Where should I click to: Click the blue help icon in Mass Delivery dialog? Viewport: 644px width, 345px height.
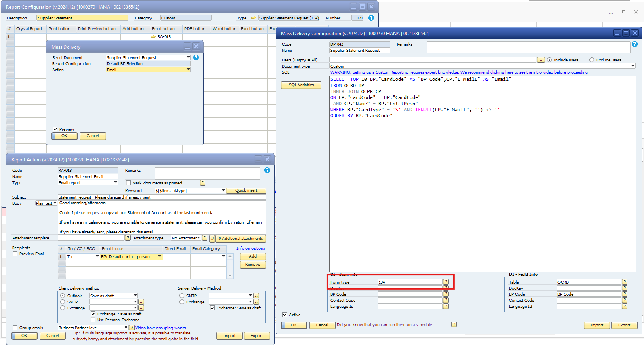pos(196,57)
